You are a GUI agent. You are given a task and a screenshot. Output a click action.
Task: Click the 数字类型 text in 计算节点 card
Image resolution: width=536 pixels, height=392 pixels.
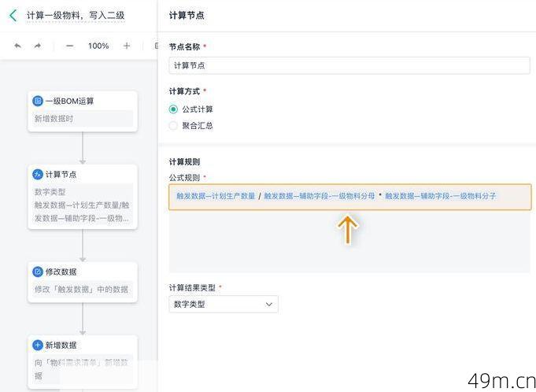(x=50, y=192)
